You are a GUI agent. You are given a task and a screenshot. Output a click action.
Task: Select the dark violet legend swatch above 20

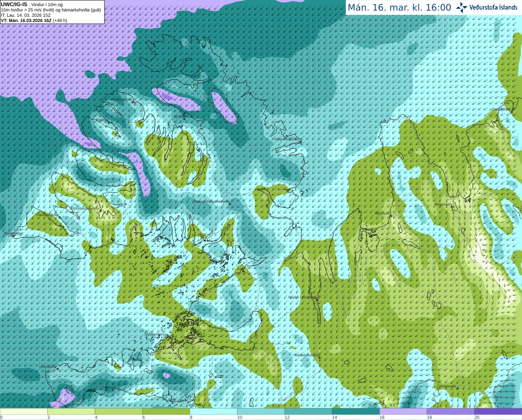click(498, 411)
